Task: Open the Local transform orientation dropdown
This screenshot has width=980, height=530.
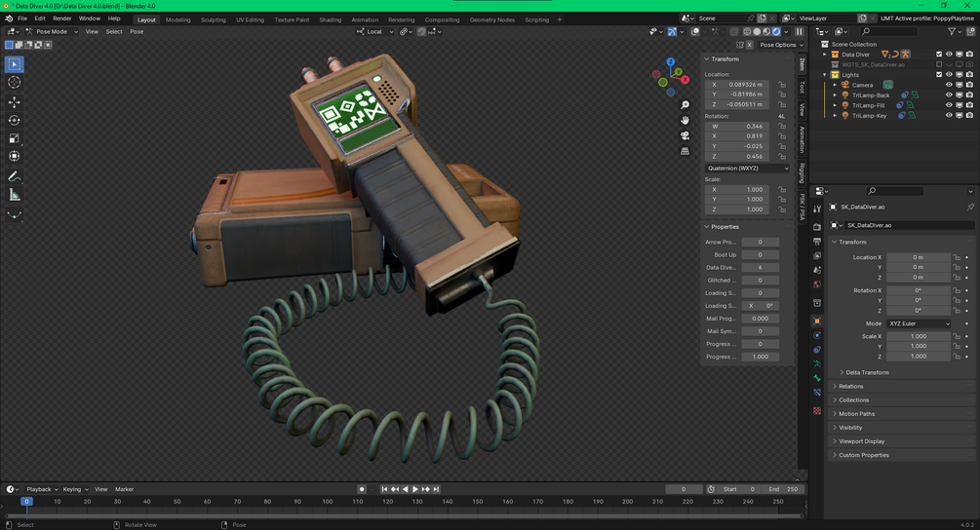Action: point(375,31)
